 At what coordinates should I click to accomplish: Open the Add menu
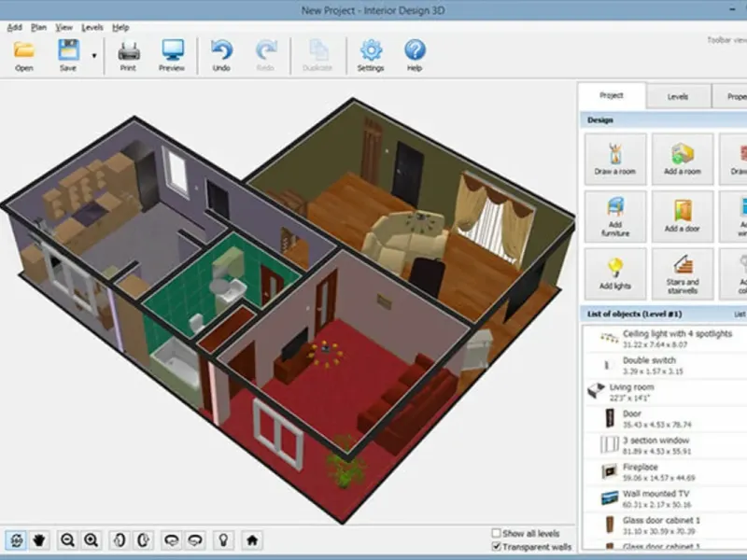tap(15, 28)
